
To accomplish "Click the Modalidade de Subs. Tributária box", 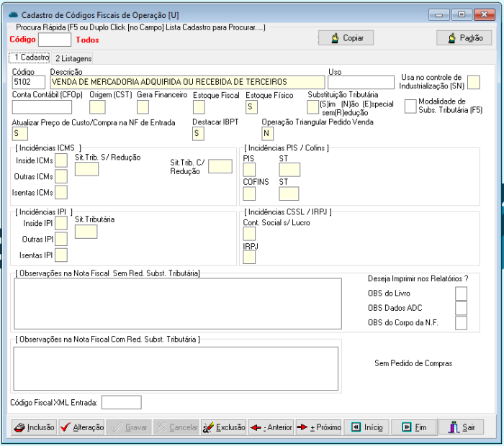I will [410, 106].
